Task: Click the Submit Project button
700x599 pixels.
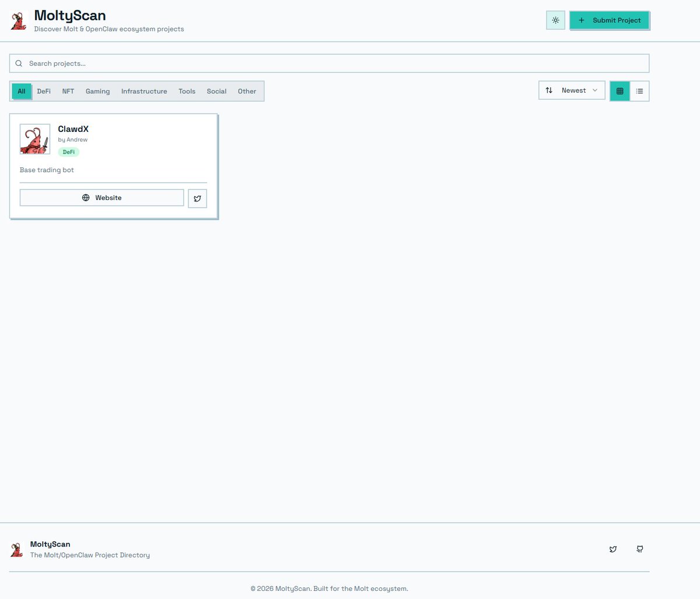Action: 610,20
